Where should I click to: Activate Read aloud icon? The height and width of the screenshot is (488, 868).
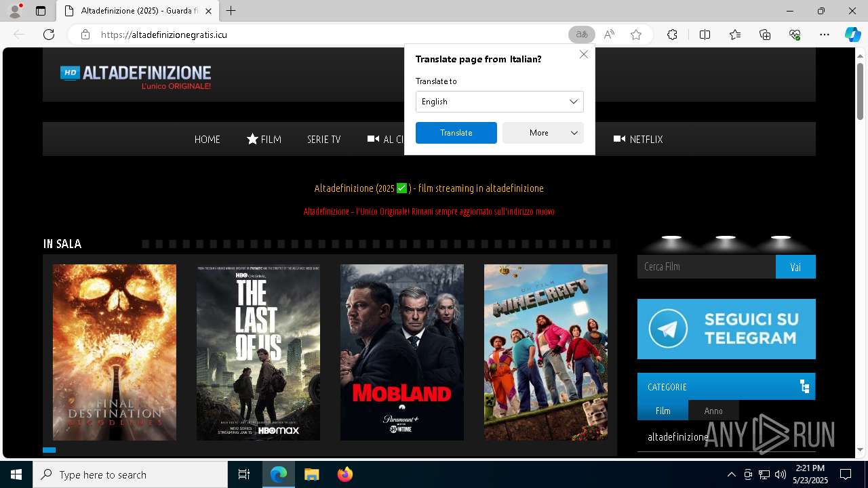[x=609, y=35]
